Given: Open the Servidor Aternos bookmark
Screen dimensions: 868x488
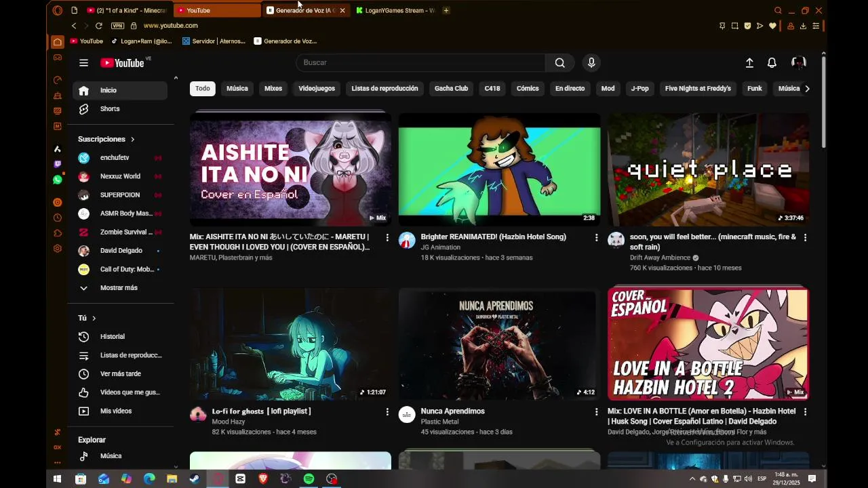Looking at the screenshot, I should [214, 41].
